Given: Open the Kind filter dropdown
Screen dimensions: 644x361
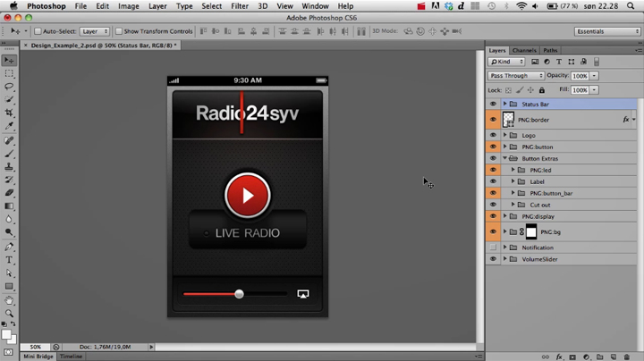Looking at the screenshot, I should (x=506, y=62).
